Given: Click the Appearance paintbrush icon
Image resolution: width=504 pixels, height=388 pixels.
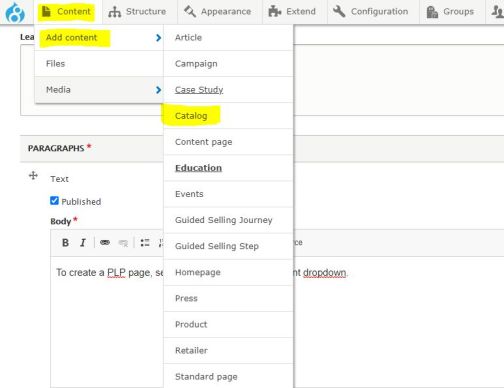Looking at the screenshot, I should click(190, 11).
